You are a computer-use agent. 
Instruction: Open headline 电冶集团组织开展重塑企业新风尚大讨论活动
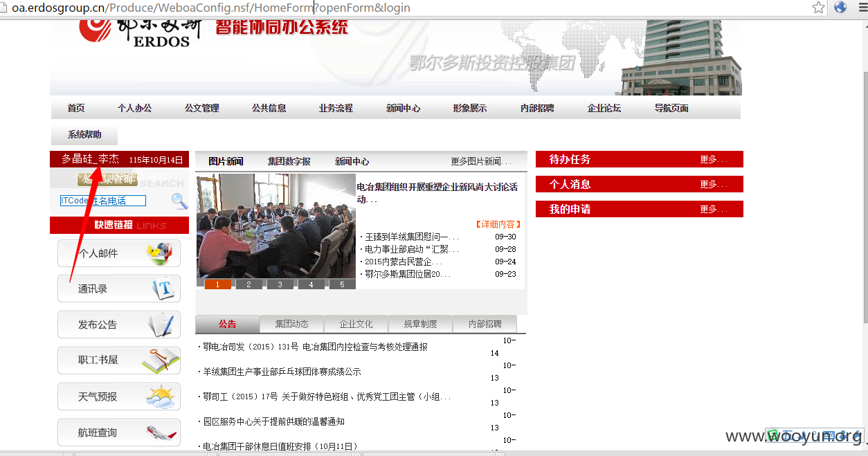(x=437, y=193)
